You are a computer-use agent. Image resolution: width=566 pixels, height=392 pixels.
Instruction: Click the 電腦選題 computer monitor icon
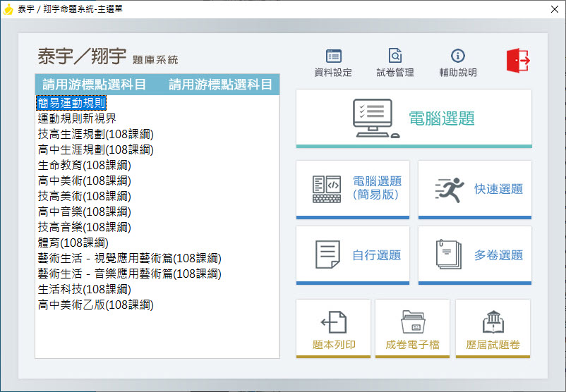[375, 118]
